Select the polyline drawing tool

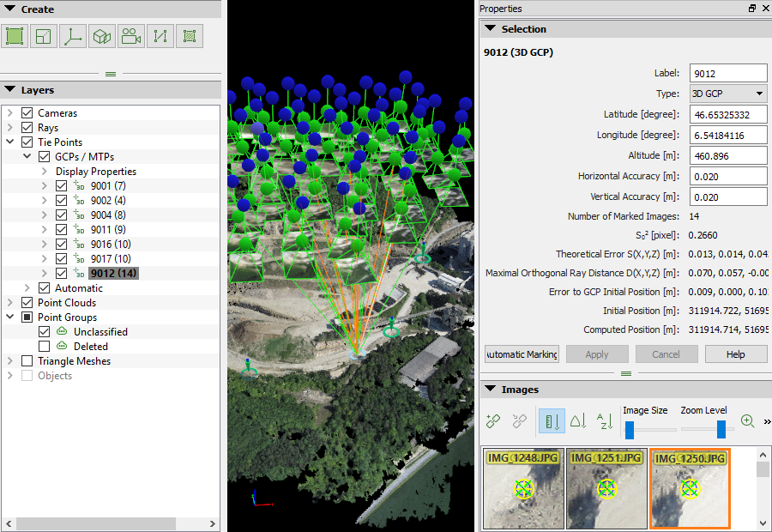(160, 35)
